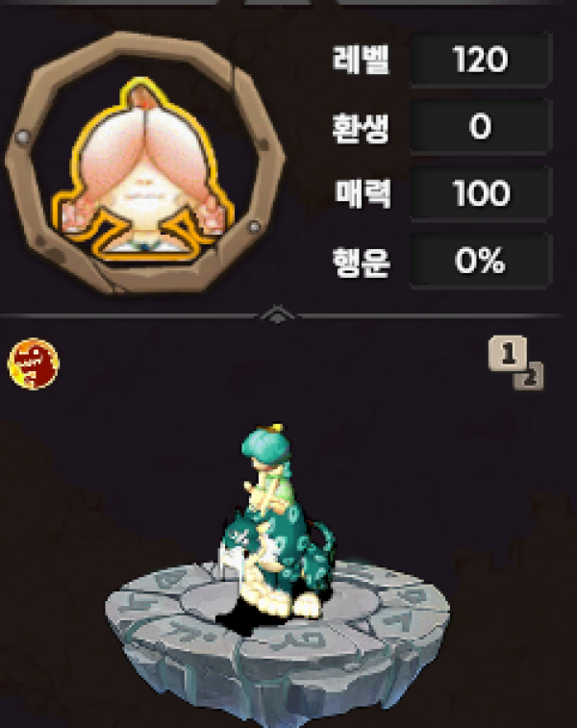Screen dimensions: 577x728
Task: Click the 레벨 stat label
Action: [361, 60]
